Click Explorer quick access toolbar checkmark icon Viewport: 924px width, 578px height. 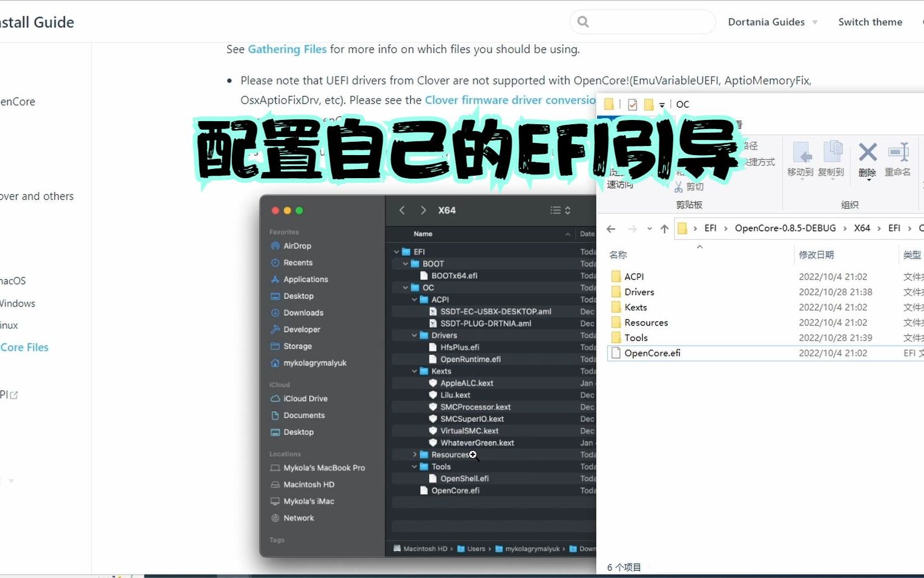[632, 104]
